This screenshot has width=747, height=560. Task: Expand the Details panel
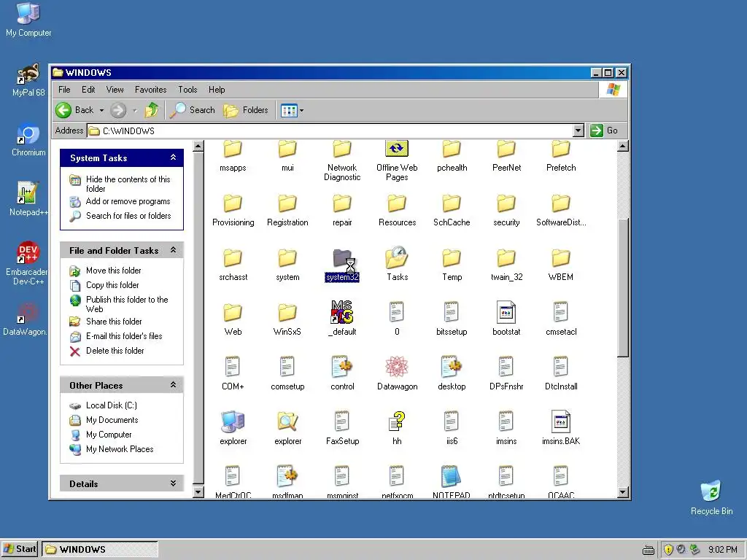[174, 483]
